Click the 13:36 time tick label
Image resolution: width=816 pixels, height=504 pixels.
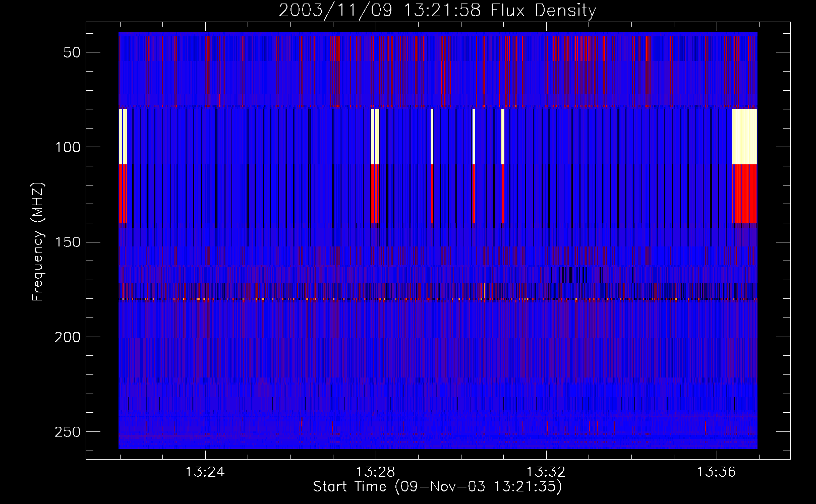click(717, 472)
